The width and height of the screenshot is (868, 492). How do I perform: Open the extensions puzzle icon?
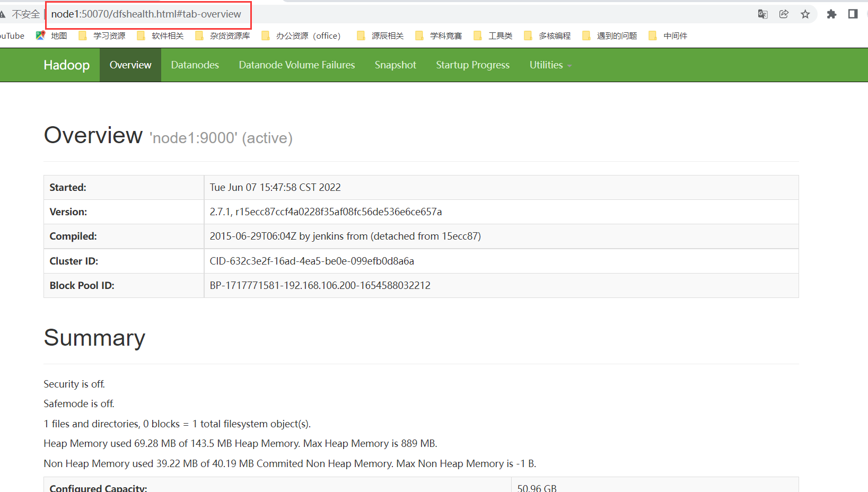point(831,14)
